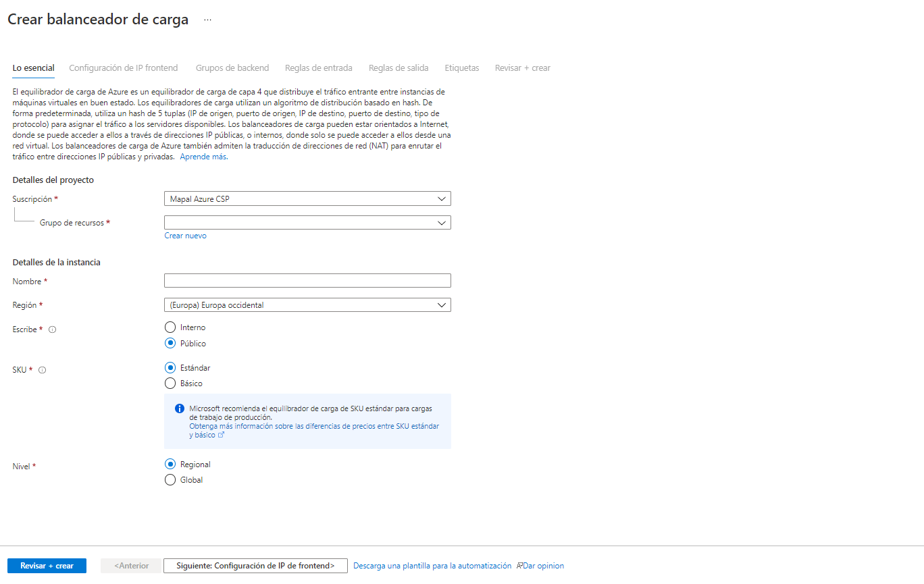The width and height of the screenshot is (924, 584).
Task: Choose the Global level radio button
Action: tap(170, 480)
